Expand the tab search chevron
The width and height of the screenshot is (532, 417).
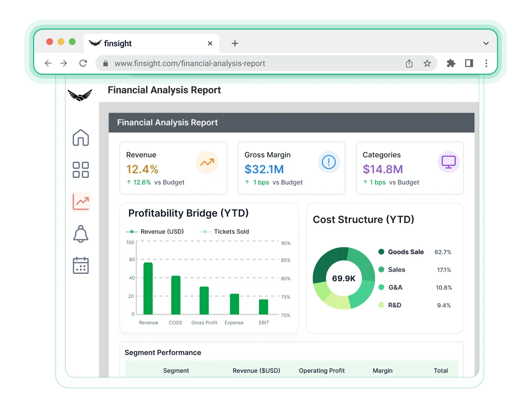coord(486,43)
